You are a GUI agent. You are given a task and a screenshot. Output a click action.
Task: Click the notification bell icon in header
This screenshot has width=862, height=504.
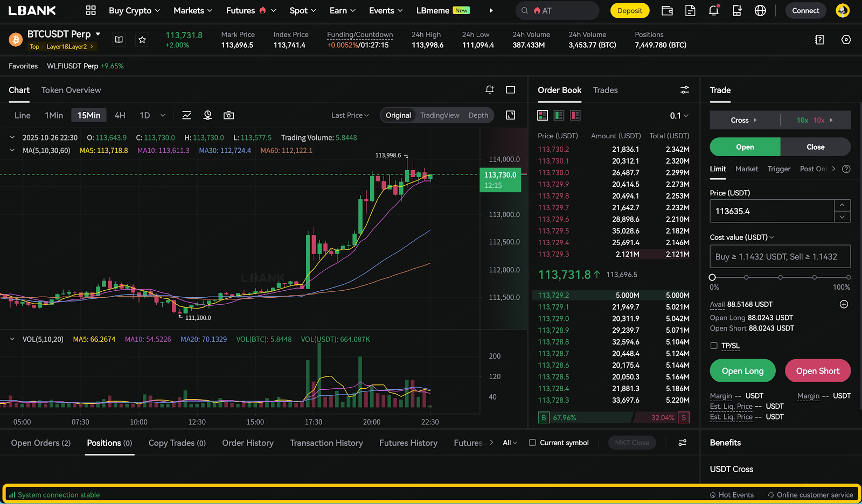(713, 11)
